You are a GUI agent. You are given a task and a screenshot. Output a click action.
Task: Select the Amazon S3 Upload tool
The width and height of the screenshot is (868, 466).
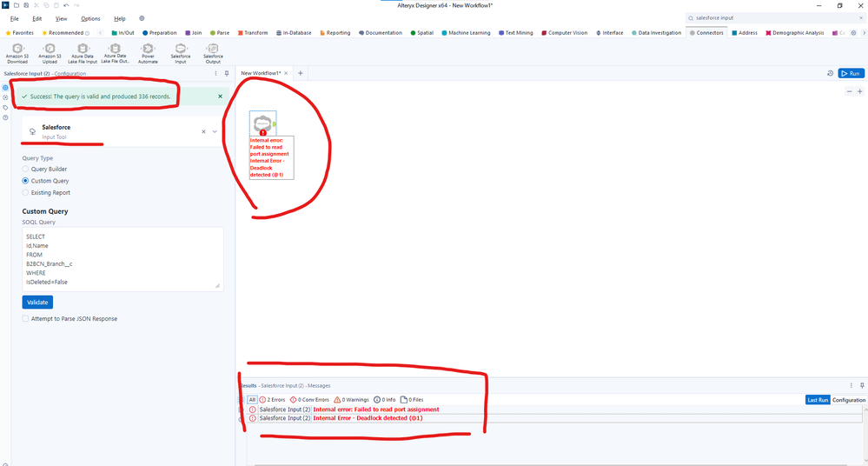point(50,53)
